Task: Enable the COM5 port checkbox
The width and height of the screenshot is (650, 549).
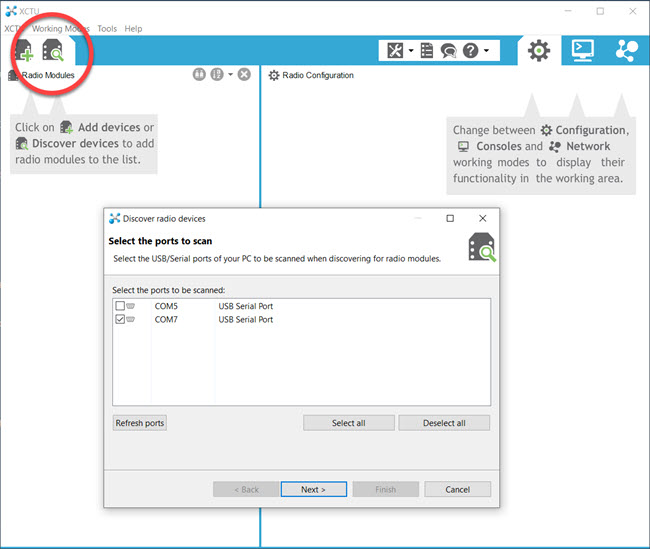Action: pyautogui.click(x=120, y=306)
